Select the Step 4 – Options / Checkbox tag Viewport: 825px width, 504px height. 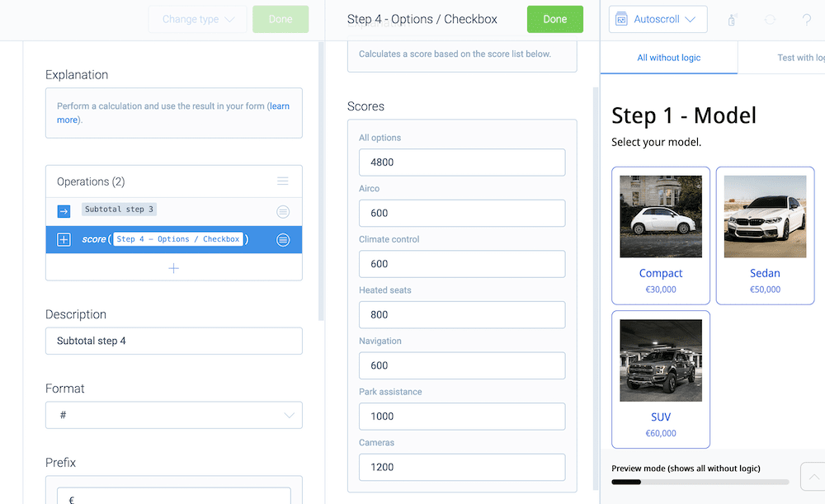coord(178,239)
